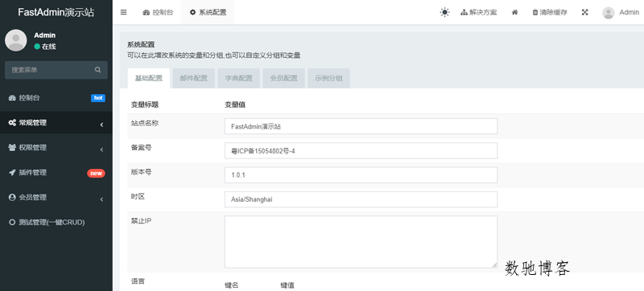Click inside the 禁止IP textarea
The image size is (644, 291).
[x=361, y=242]
